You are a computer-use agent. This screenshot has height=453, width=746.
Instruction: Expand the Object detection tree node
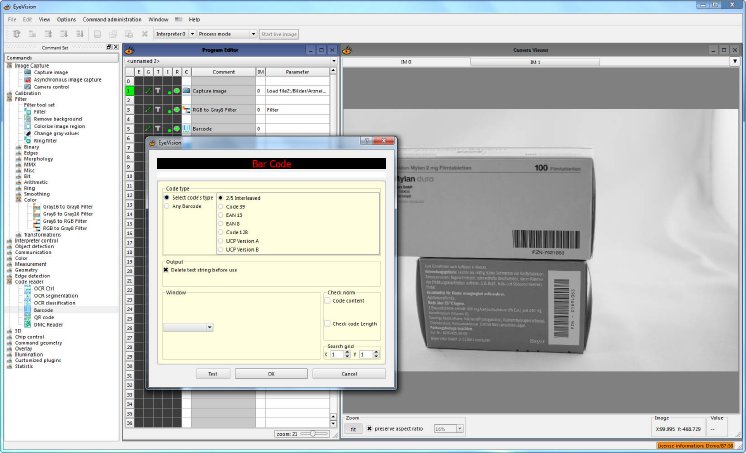tap(9, 246)
